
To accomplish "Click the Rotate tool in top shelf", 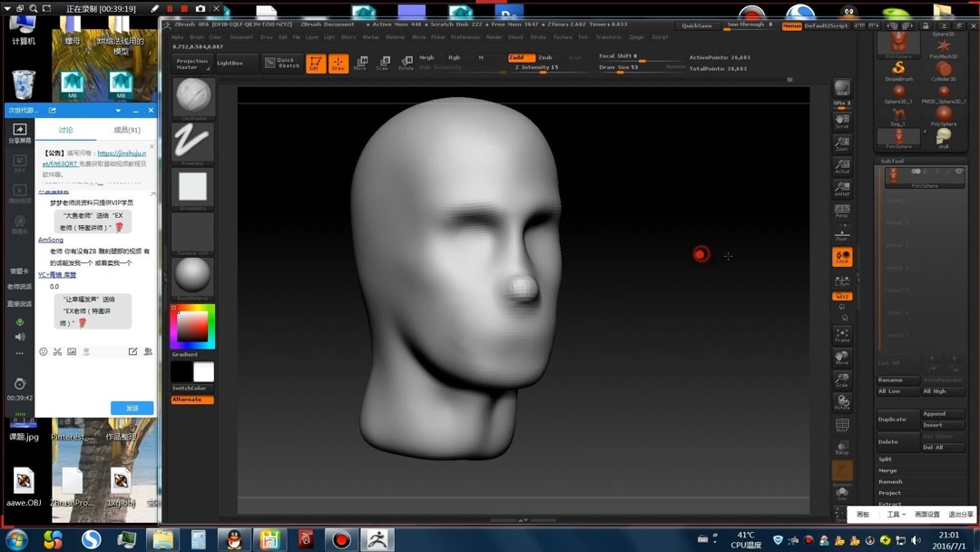I will click(406, 64).
